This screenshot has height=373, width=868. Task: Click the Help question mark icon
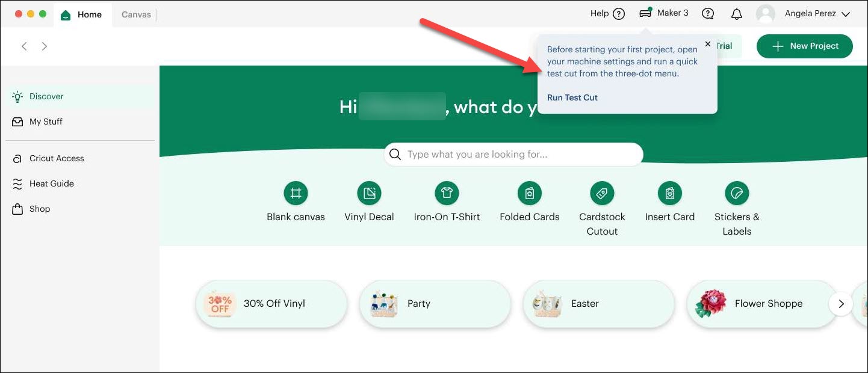coord(619,14)
